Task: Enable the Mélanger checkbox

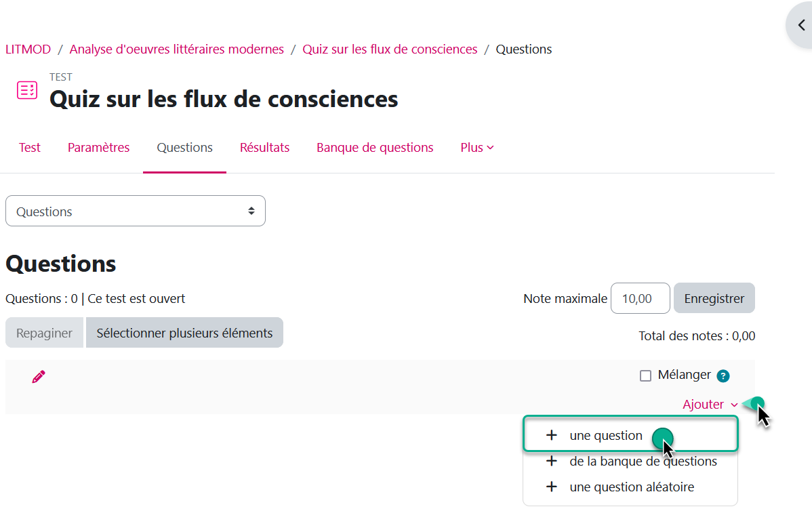Action: (645, 376)
